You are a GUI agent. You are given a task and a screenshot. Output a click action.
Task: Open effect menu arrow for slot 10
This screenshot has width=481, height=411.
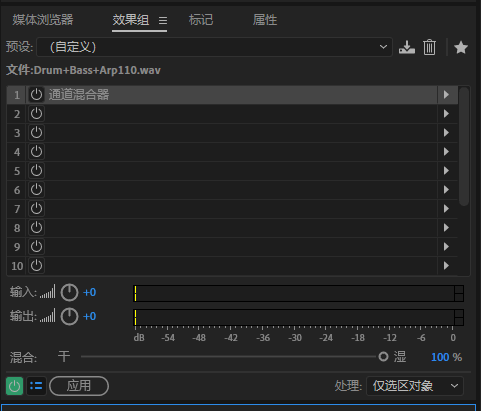coord(447,266)
